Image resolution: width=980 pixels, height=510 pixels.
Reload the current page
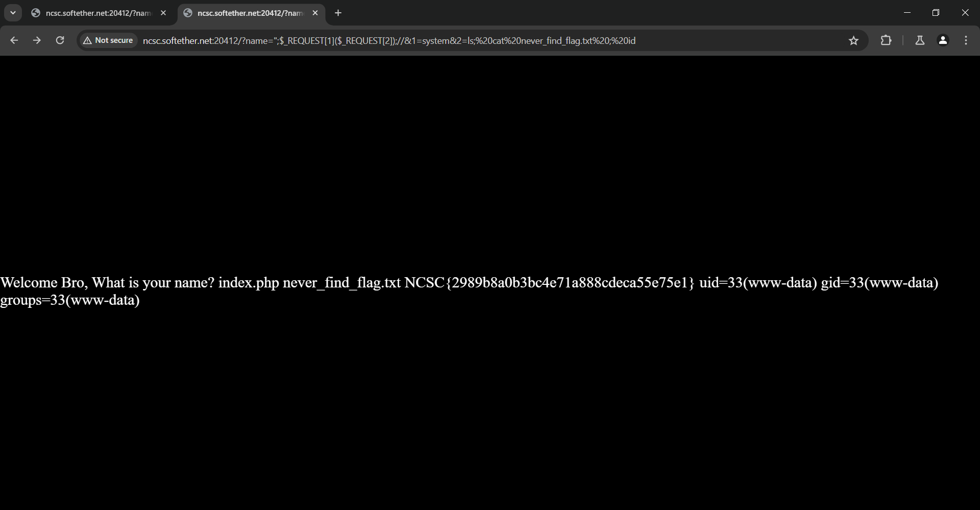tap(60, 40)
